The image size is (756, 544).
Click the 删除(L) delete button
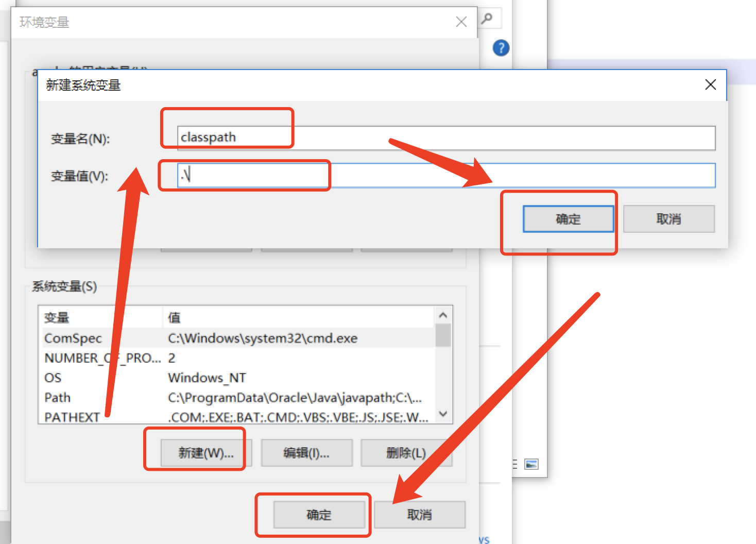point(406,452)
